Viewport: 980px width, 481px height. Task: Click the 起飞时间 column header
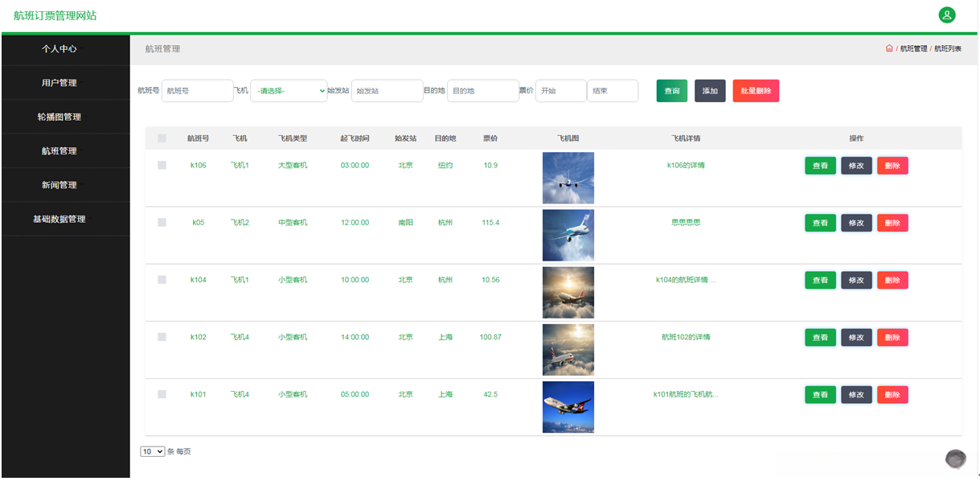pyautogui.click(x=355, y=138)
